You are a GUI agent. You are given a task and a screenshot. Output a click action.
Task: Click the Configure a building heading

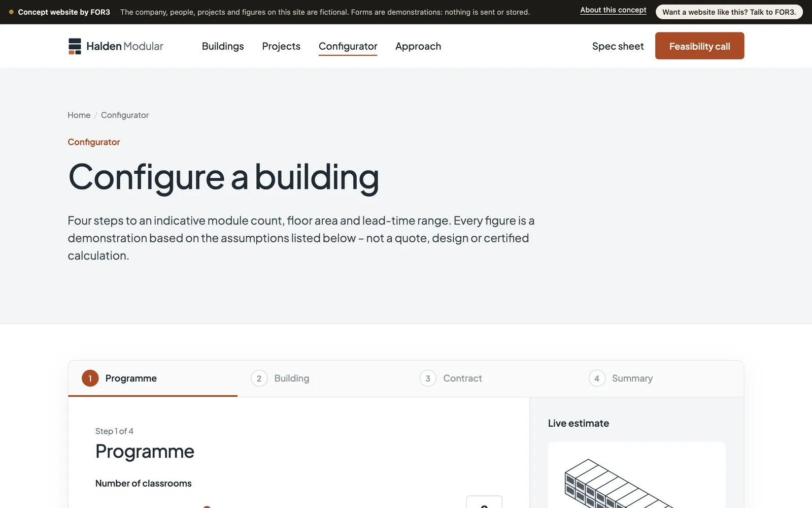223,177
